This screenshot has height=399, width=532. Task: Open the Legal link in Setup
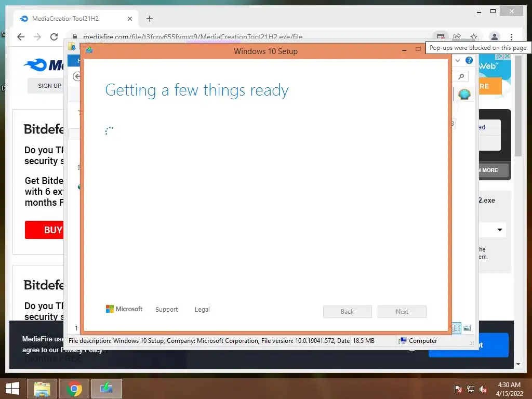pos(202,310)
